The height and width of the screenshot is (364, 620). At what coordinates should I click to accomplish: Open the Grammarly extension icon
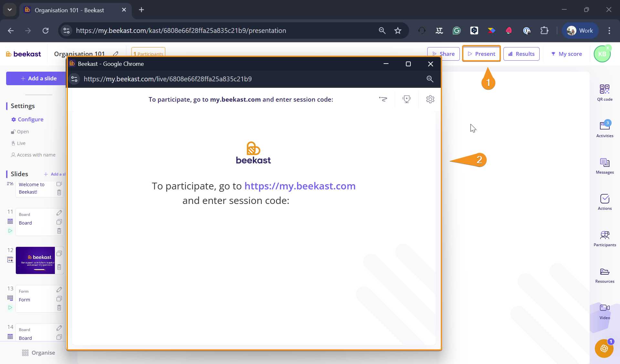(456, 31)
